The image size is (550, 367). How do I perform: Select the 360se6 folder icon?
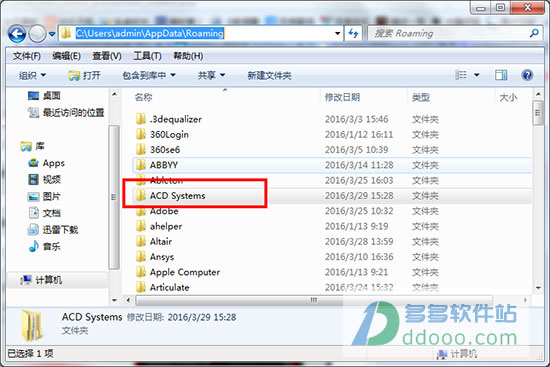[141, 149]
